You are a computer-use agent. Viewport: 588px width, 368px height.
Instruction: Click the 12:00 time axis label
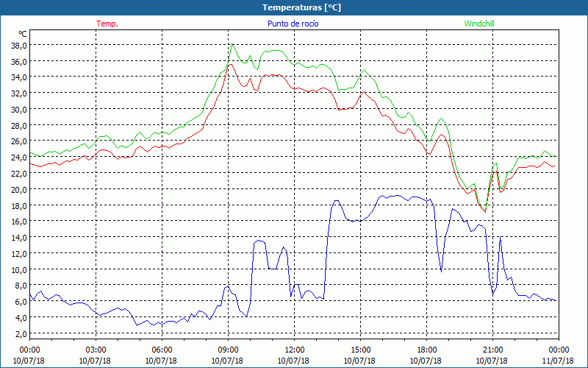295,350
